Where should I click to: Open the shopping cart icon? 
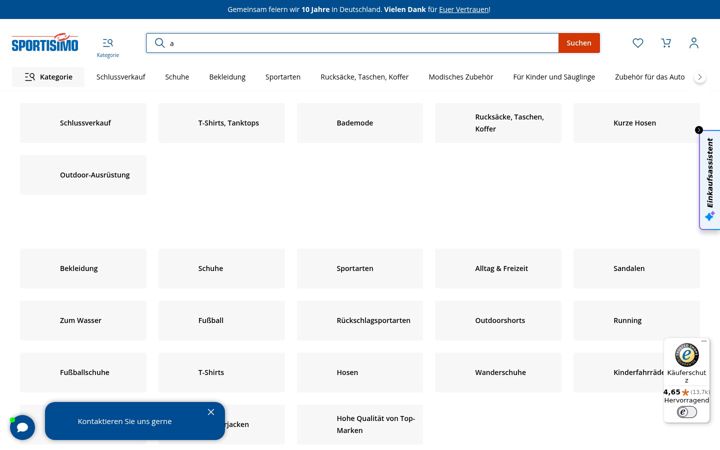[666, 43]
